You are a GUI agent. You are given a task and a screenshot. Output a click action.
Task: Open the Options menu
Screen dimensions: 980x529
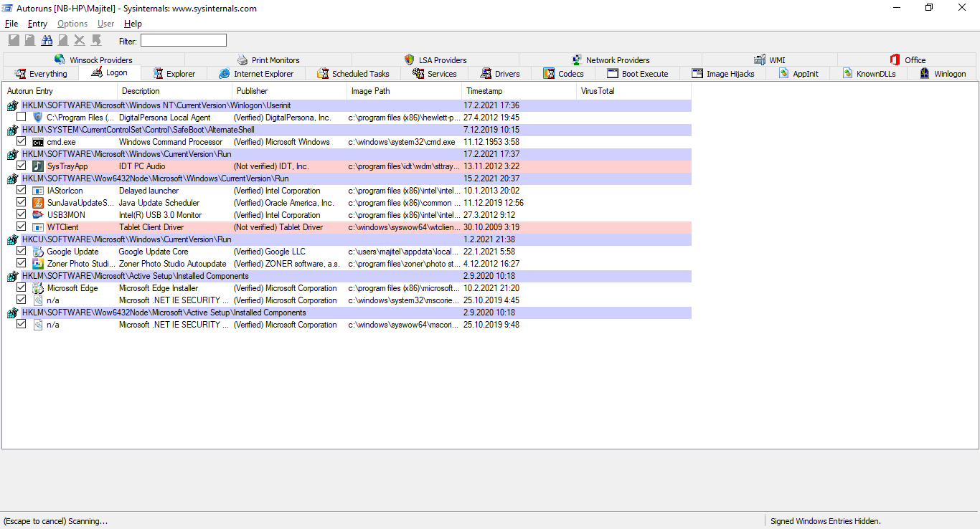(x=72, y=24)
